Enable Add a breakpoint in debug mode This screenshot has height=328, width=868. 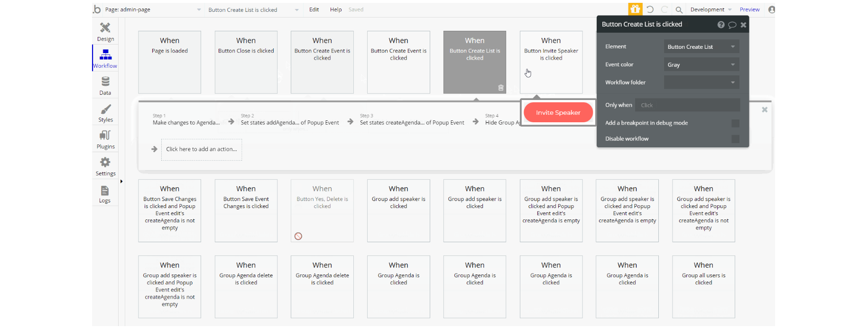[735, 123]
